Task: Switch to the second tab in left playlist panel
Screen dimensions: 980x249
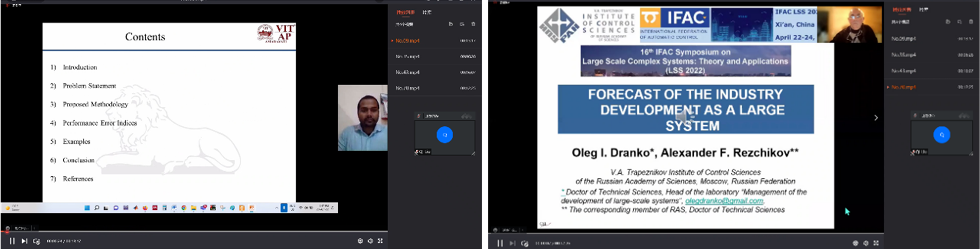Action: 427,12
